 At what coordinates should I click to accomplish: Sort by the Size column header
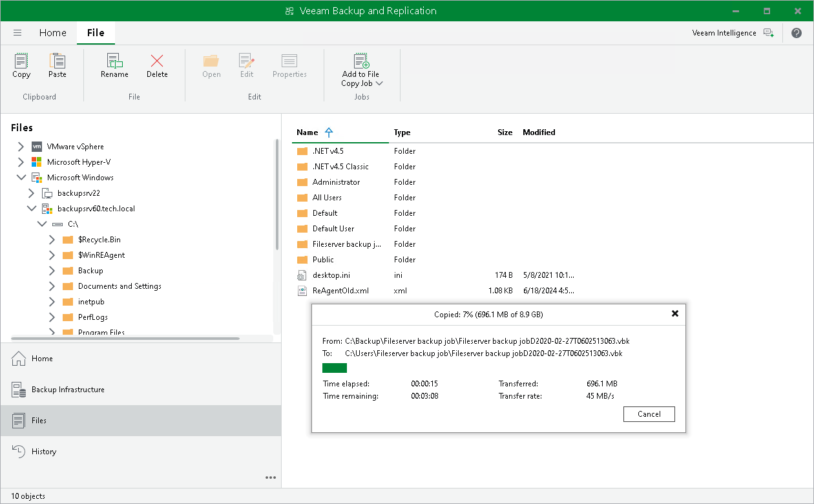(x=505, y=132)
